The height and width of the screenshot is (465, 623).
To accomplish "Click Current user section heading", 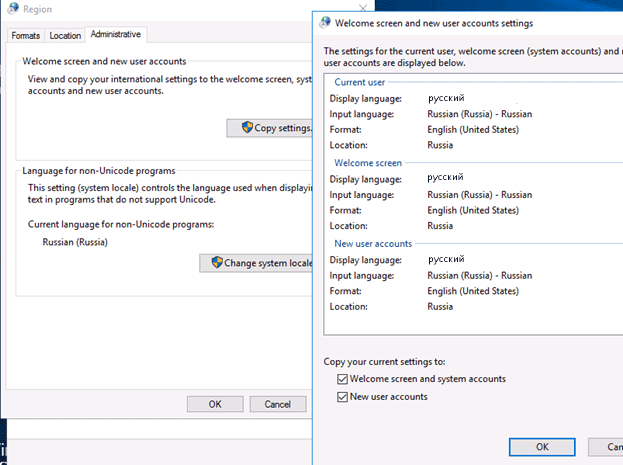I will point(360,82).
